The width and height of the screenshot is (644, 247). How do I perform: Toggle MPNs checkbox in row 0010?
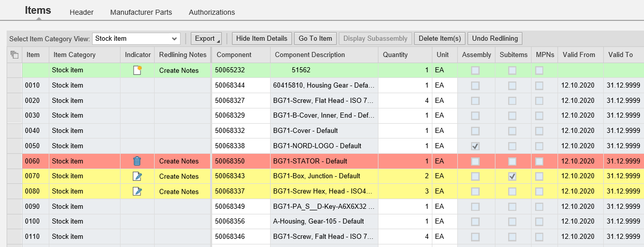coord(539,86)
